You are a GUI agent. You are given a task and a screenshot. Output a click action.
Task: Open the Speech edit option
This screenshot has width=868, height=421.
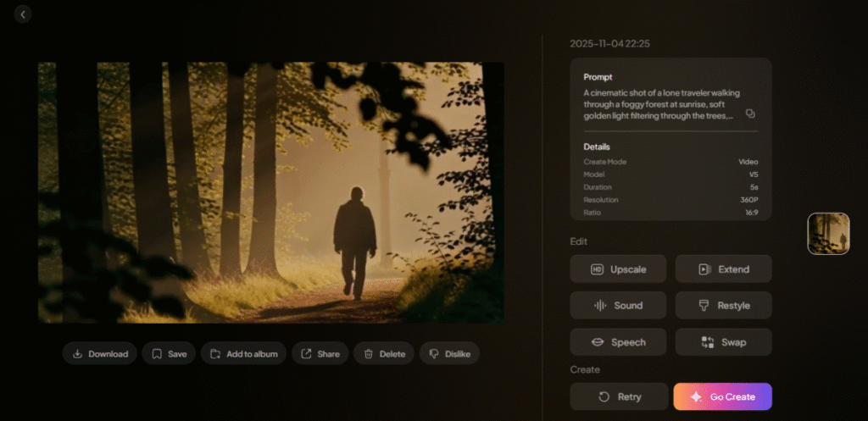(x=618, y=342)
